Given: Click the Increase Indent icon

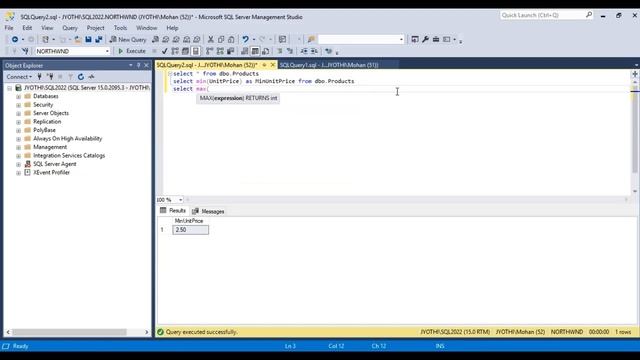Looking at the screenshot, I should 314,51.
